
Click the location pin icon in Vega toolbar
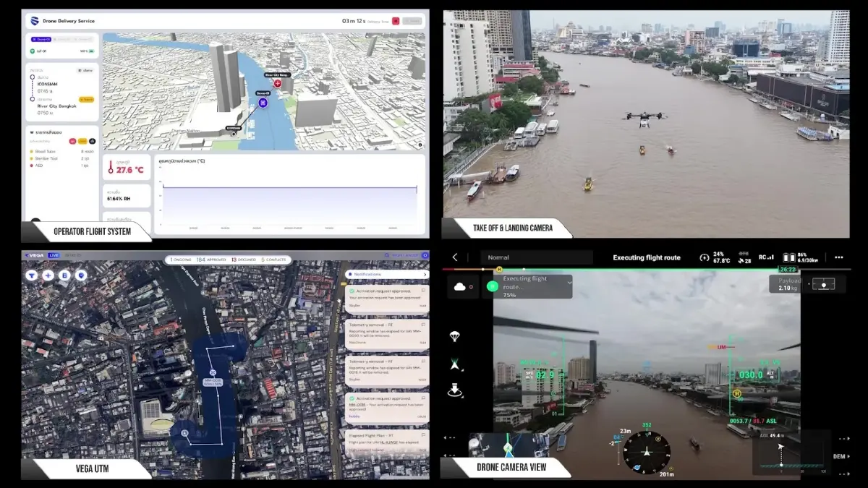point(80,275)
